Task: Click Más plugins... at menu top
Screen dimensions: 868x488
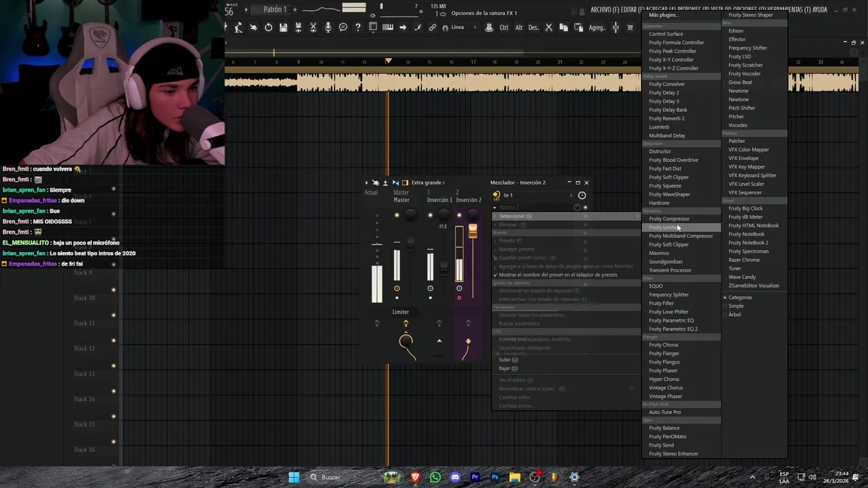Action: [663, 15]
